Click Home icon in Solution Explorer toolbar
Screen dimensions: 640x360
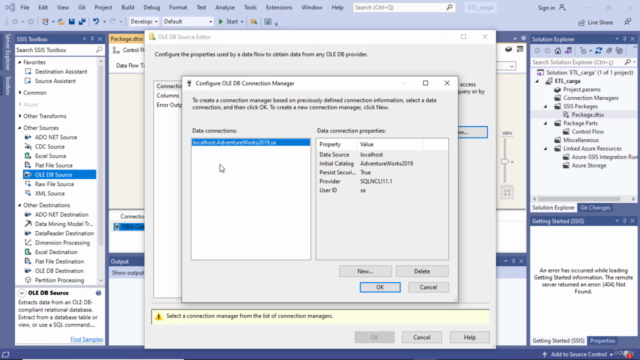point(558,51)
